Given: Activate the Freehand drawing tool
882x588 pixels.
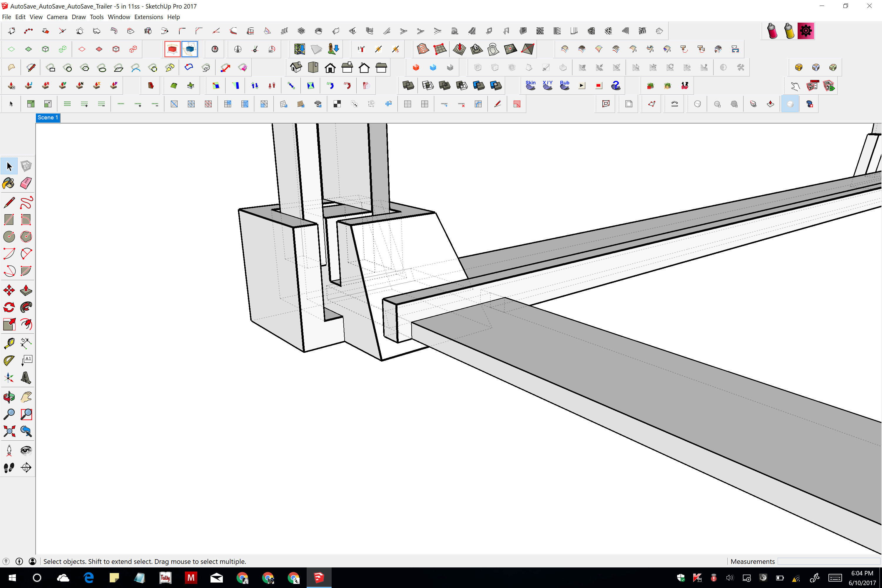Looking at the screenshot, I should tap(26, 203).
